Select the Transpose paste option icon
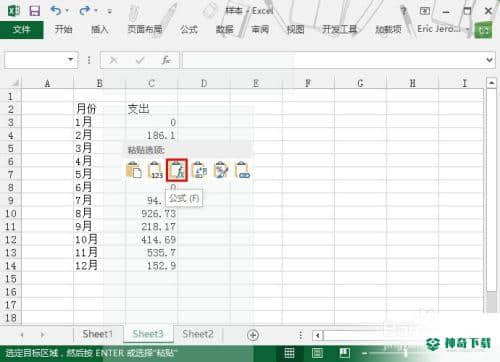 coord(199,170)
